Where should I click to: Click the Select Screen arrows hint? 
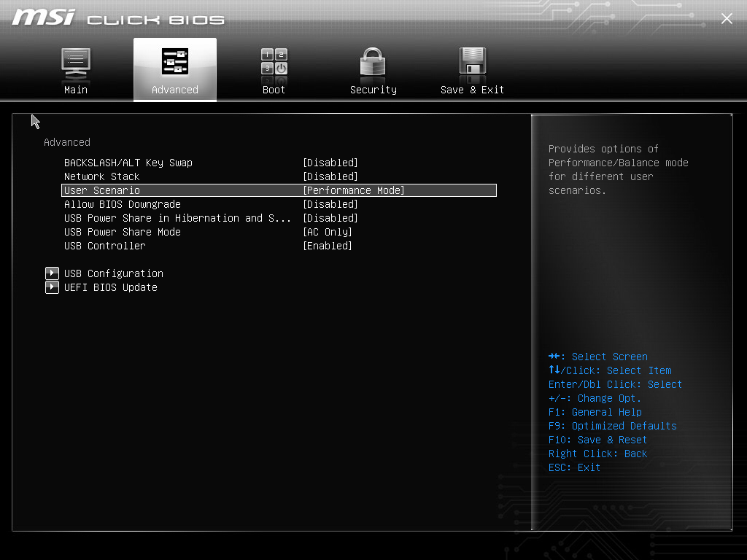pos(598,357)
